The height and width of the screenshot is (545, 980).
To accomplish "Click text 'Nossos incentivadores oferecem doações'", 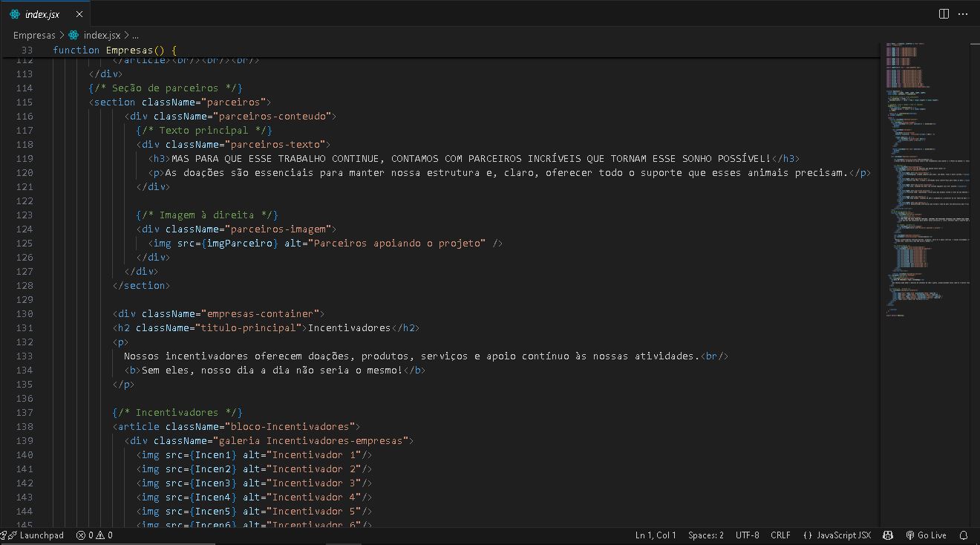I will (x=236, y=356).
